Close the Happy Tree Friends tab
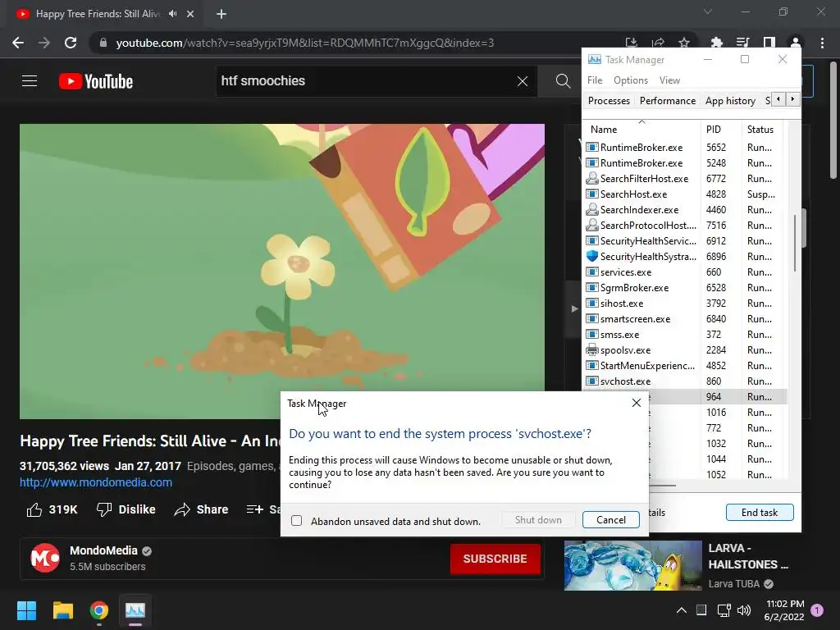 click(190, 14)
